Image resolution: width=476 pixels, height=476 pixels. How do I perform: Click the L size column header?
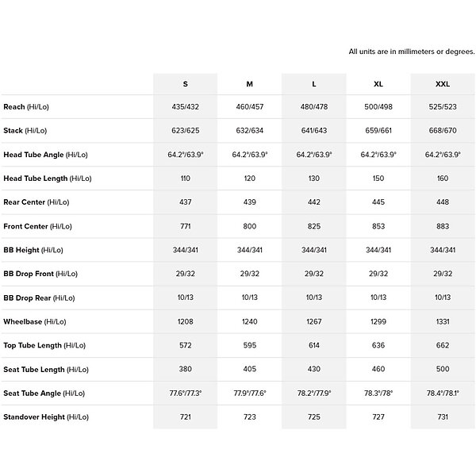tap(313, 84)
